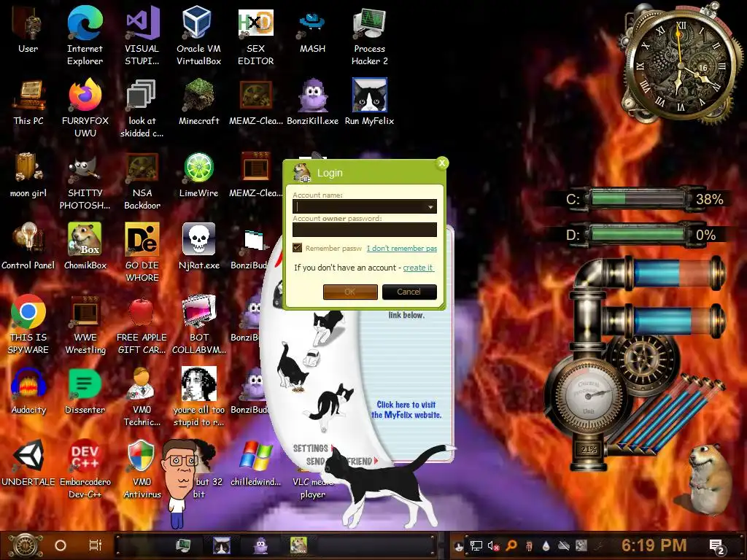Screen dimensions: 747x560
Task: Click Cancel in Login dialog
Action: point(409,292)
